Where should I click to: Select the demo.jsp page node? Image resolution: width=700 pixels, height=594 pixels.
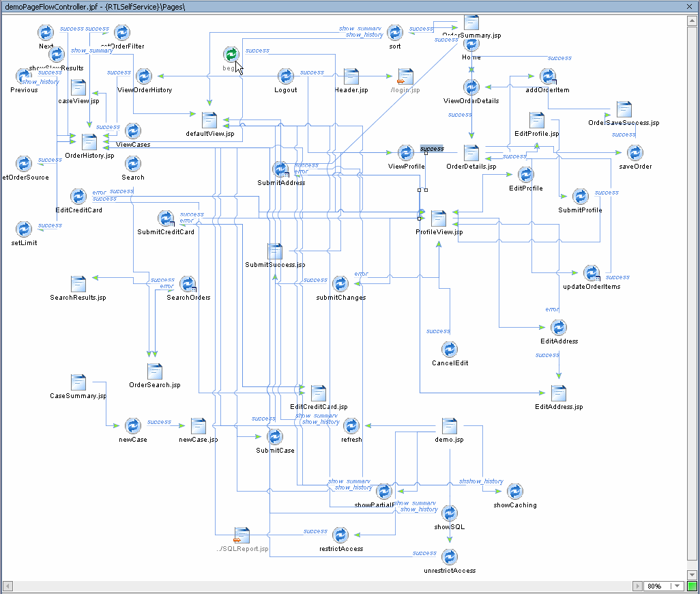click(x=450, y=426)
